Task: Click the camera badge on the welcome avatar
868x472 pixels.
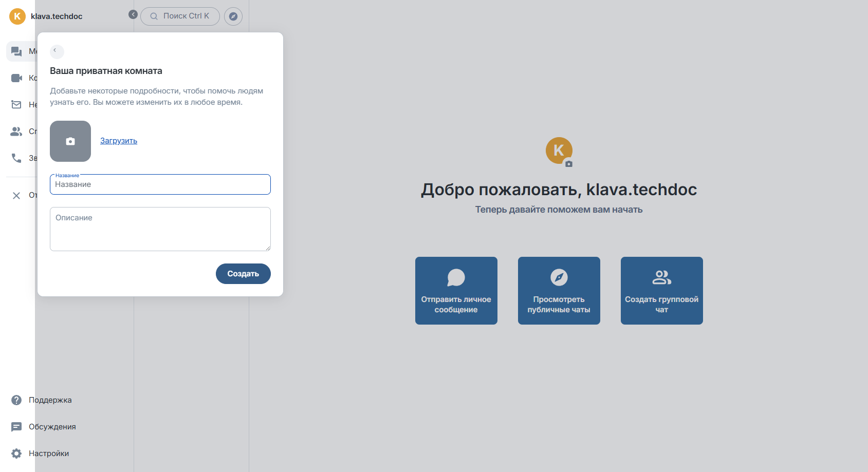Action: coord(569,164)
